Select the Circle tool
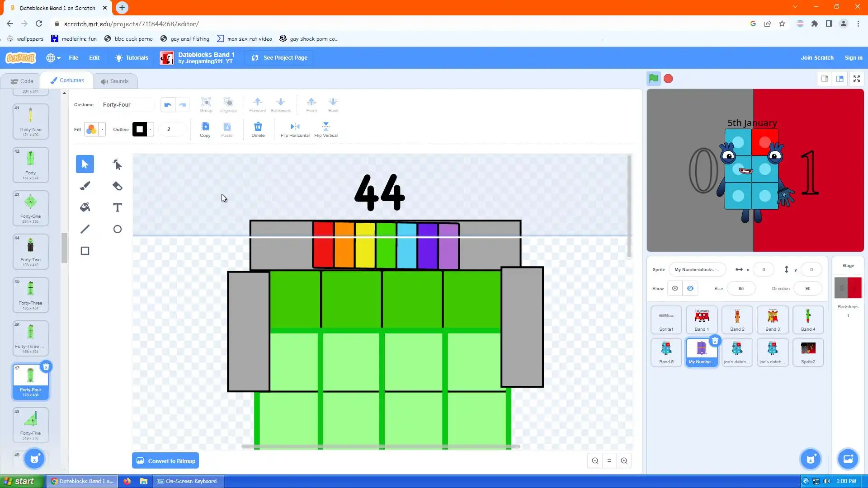 (118, 229)
